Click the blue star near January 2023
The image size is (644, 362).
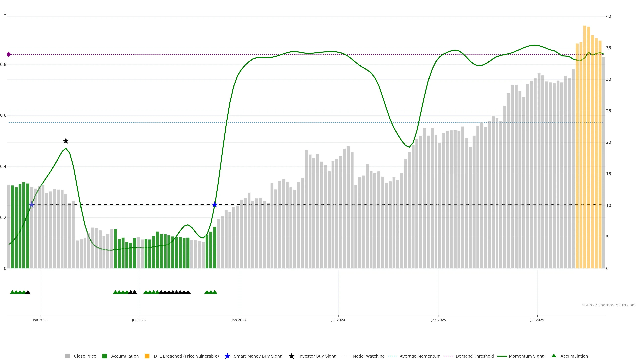point(32,205)
